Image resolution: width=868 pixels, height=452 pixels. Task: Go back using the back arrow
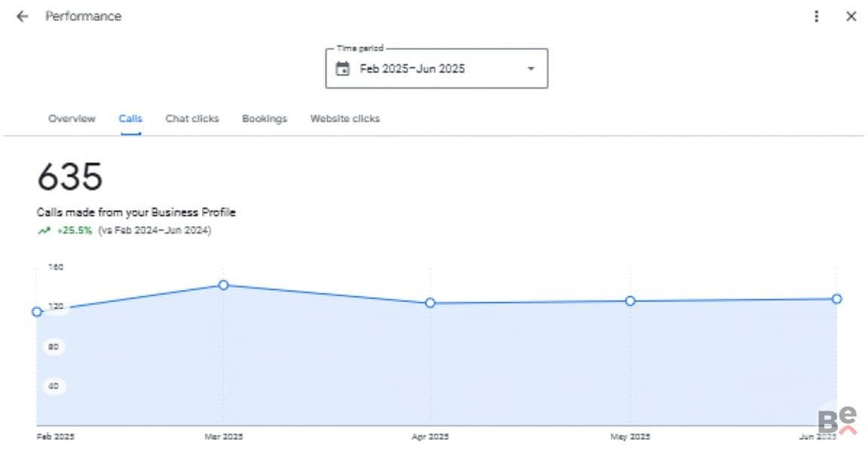22,17
